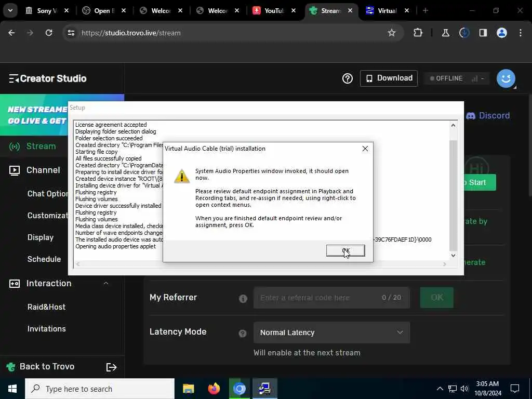
Task: Open the setup installer taskbar icon
Action: [x=264, y=389]
